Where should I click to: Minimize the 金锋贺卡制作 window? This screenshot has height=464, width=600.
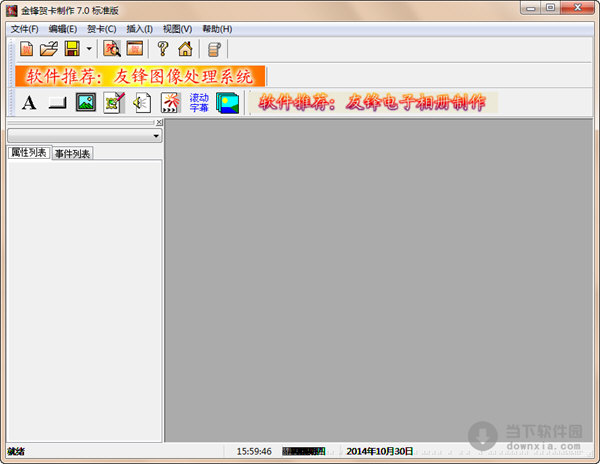click(531, 8)
